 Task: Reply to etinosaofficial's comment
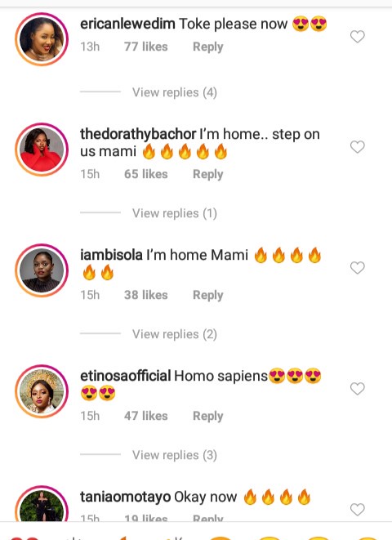coord(208,416)
